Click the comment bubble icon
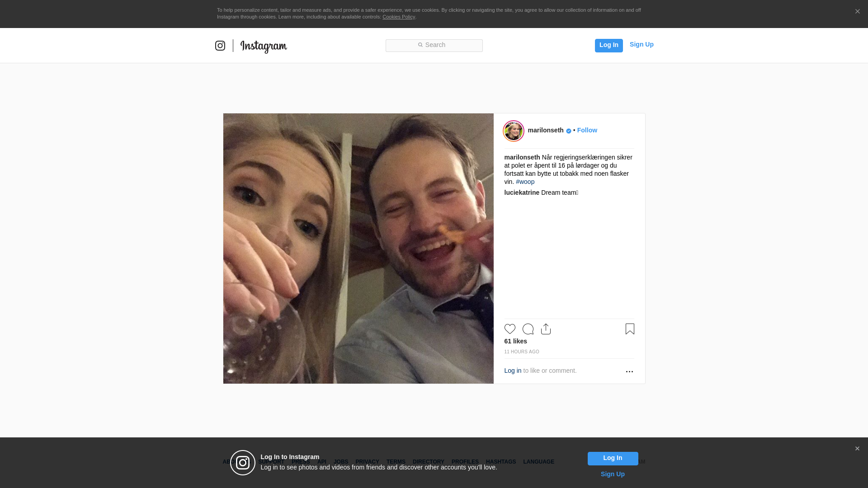The height and width of the screenshot is (488, 868). (528, 329)
